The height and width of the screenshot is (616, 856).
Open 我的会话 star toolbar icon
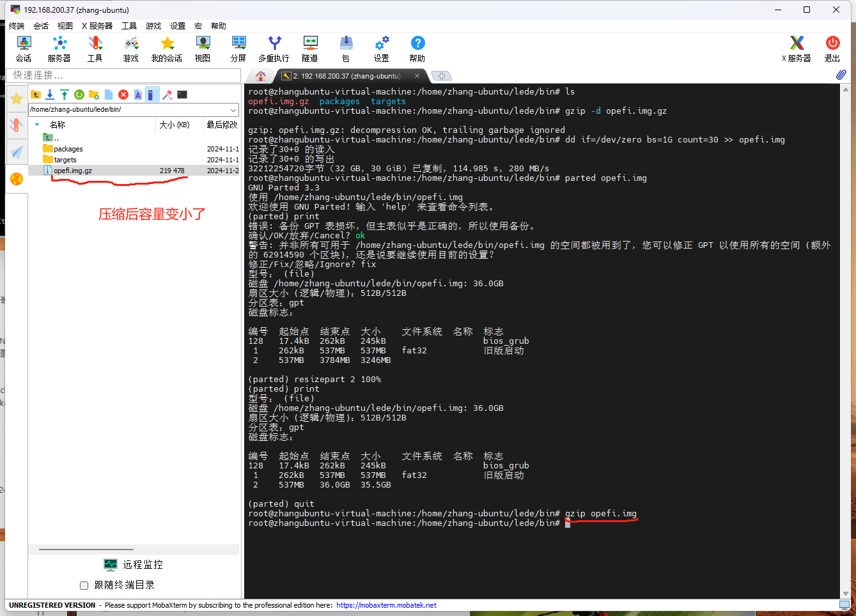point(167,49)
